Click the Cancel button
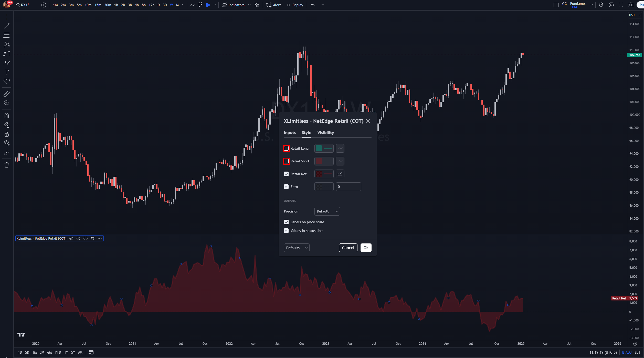The image size is (644, 358). [348, 248]
